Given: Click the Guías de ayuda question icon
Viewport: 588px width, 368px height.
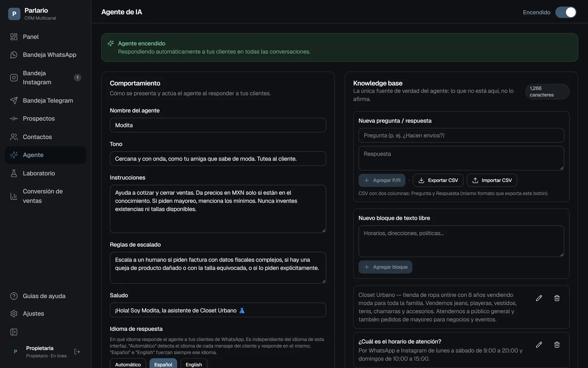Looking at the screenshot, I should [x=14, y=296].
